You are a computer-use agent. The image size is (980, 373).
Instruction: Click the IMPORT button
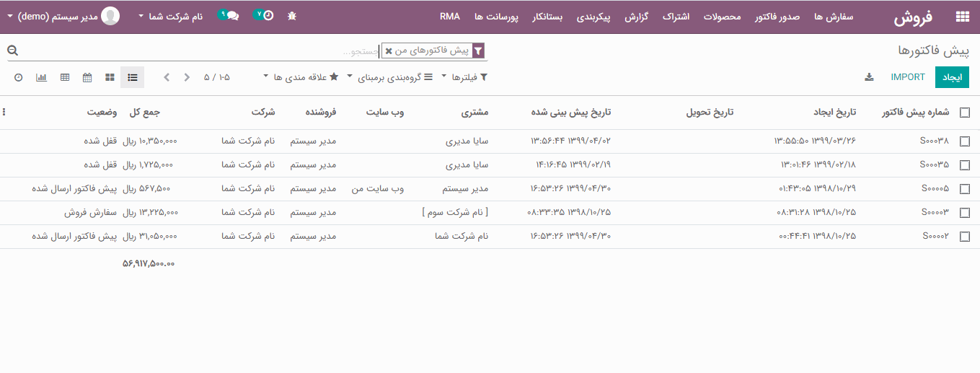[908, 77]
